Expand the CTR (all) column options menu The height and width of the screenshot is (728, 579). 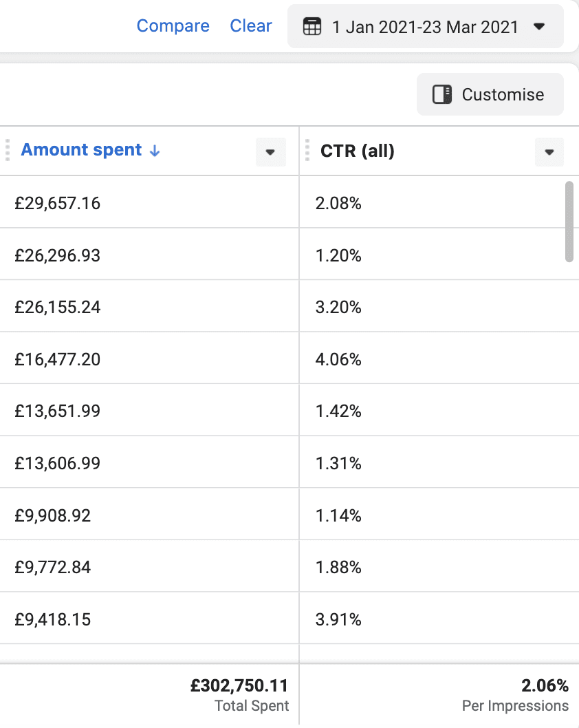click(x=549, y=152)
